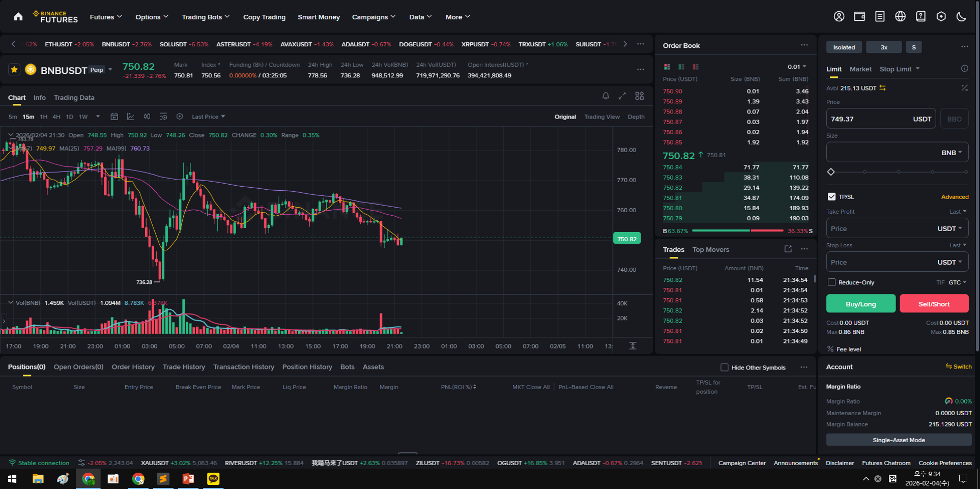Open order type info icon

coord(964,69)
